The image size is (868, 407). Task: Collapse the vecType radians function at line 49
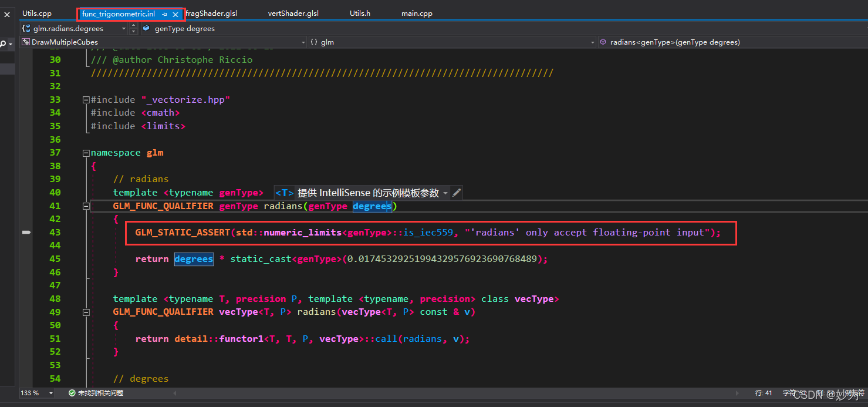[86, 312]
